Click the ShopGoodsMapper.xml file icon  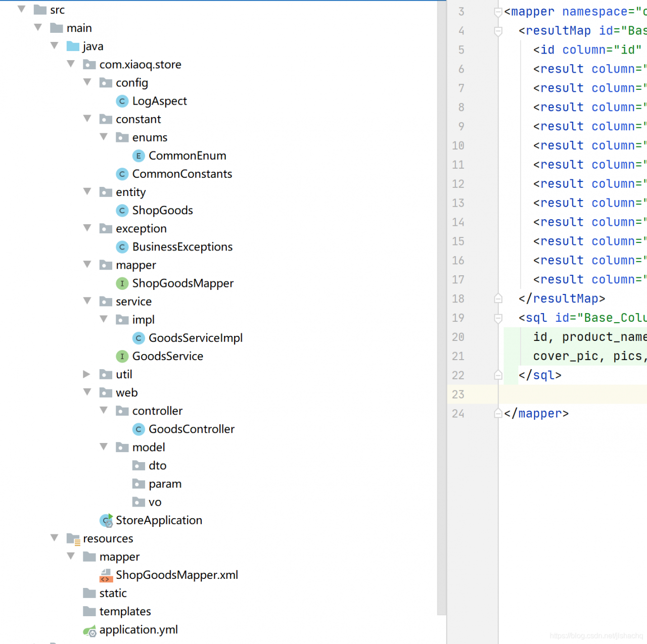(x=106, y=575)
